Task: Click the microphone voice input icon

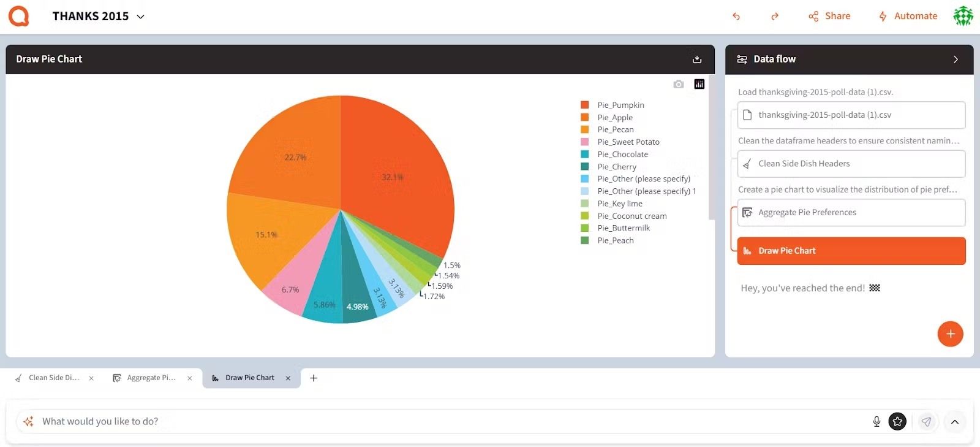Action: click(x=876, y=421)
